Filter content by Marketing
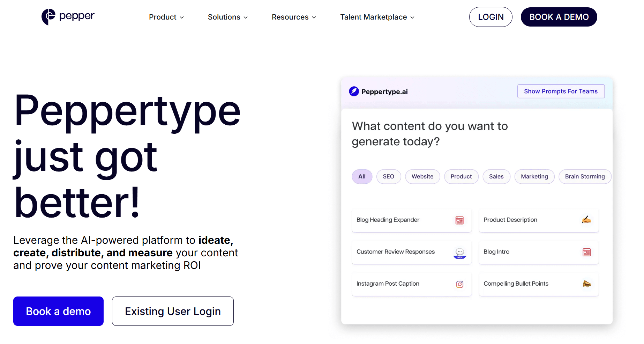 pos(534,177)
